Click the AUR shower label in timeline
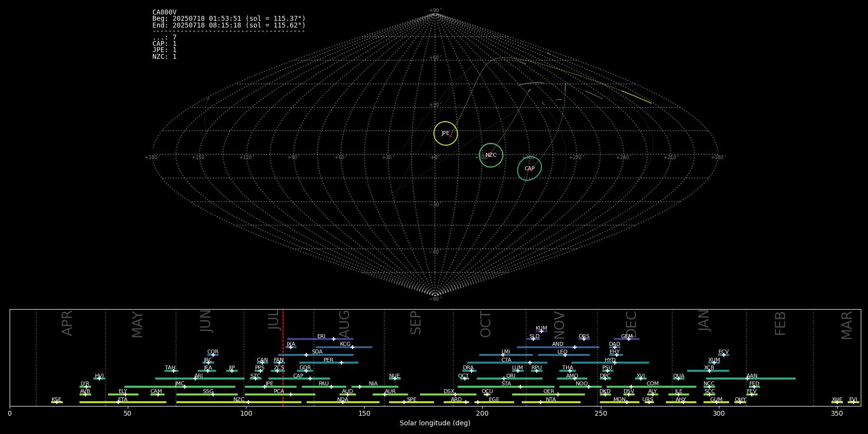The width and height of the screenshot is (868, 434). tap(390, 392)
